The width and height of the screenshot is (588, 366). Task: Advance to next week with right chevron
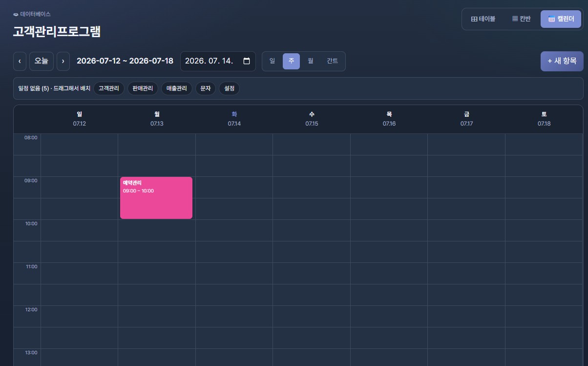tap(63, 61)
